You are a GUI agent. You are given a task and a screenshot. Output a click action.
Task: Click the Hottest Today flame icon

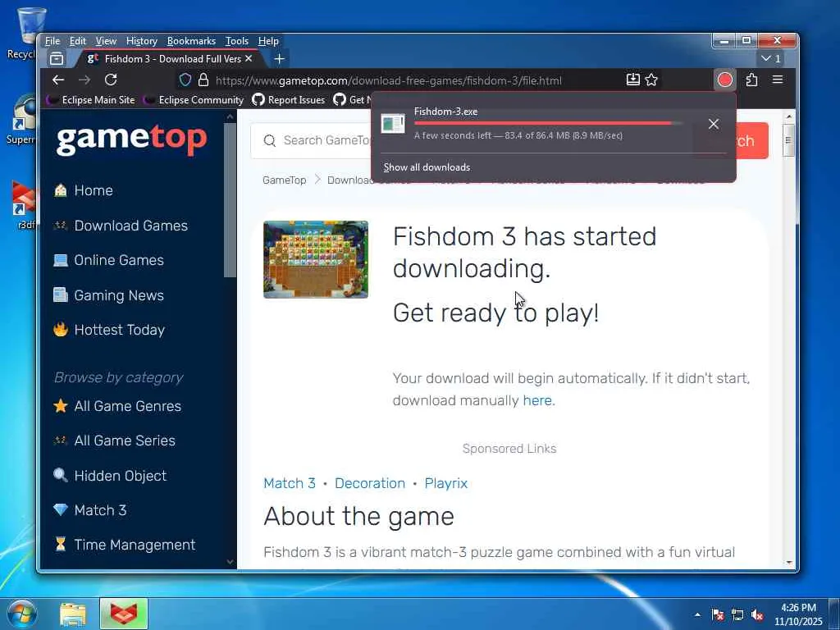coord(61,330)
